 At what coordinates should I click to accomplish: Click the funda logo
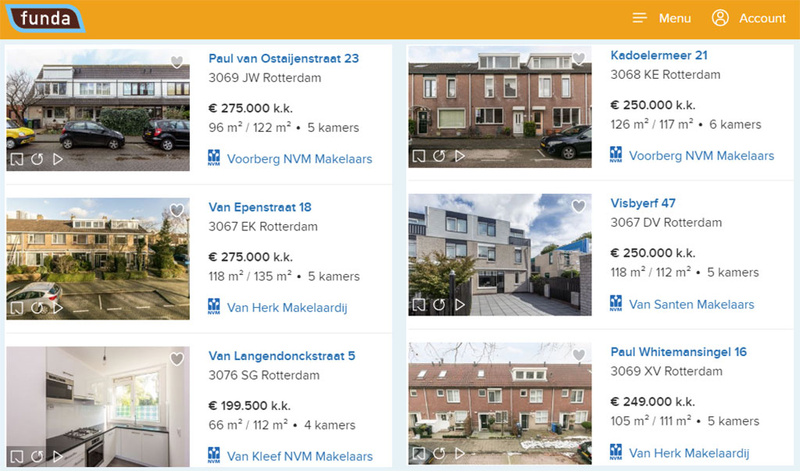tap(42, 17)
